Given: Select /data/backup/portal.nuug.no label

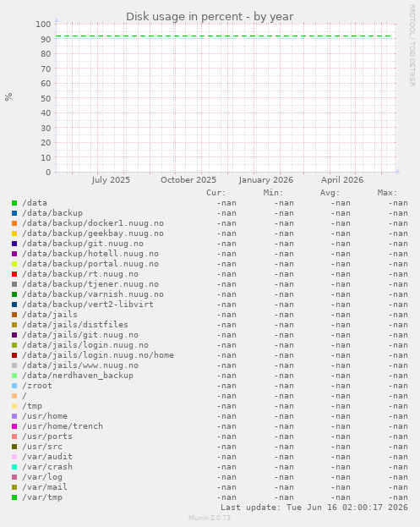Looking at the screenshot, I should coord(90,264).
